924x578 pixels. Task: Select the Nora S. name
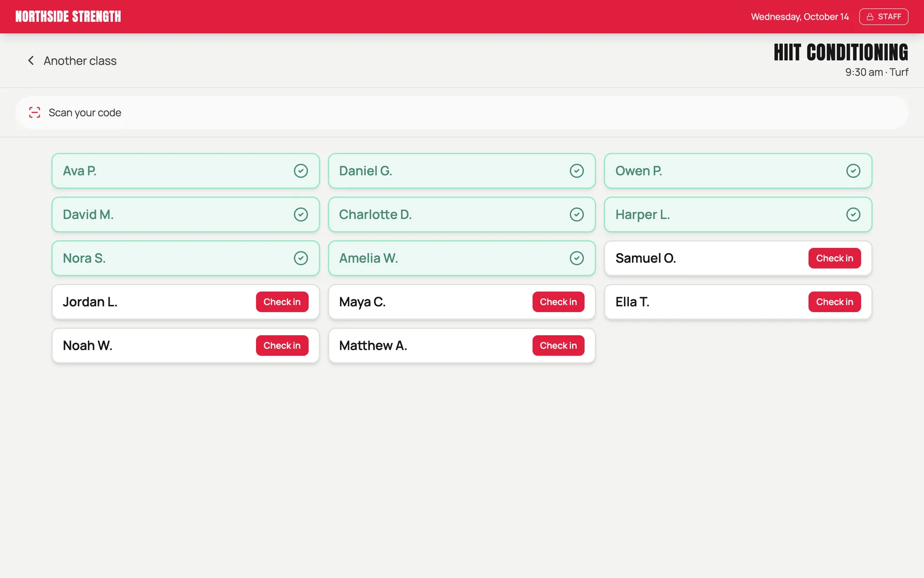point(84,258)
